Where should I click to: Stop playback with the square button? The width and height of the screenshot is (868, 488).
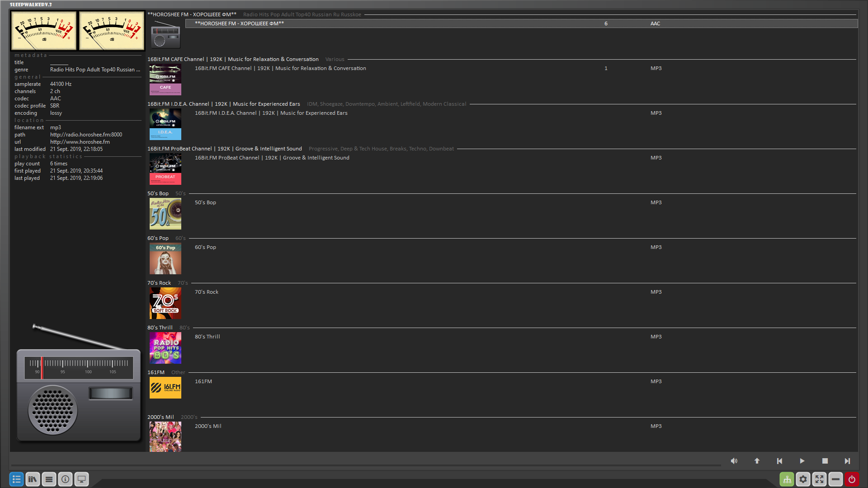(825, 461)
